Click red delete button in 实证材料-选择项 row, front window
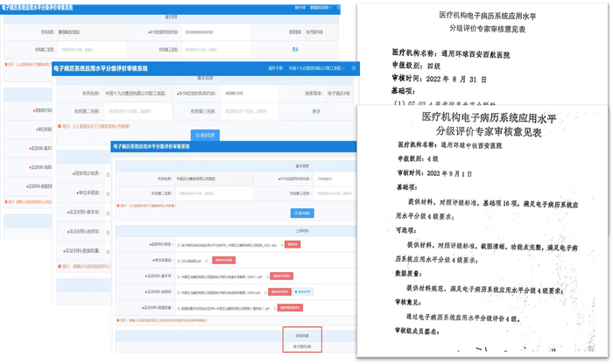 [x=279, y=291]
